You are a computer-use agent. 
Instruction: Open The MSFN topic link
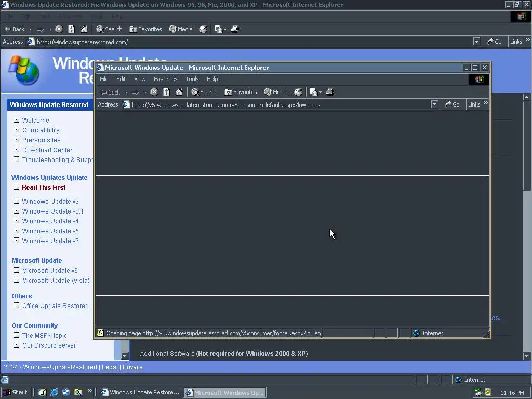click(x=45, y=335)
